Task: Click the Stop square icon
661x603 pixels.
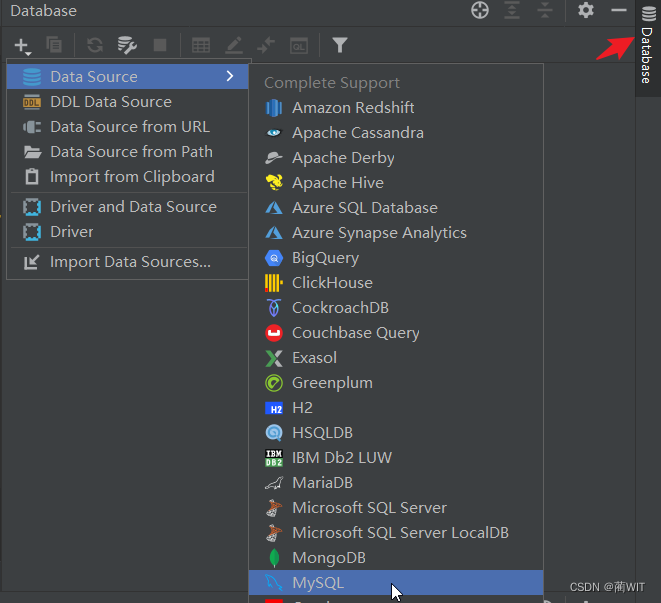Action: pyautogui.click(x=160, y=45)
